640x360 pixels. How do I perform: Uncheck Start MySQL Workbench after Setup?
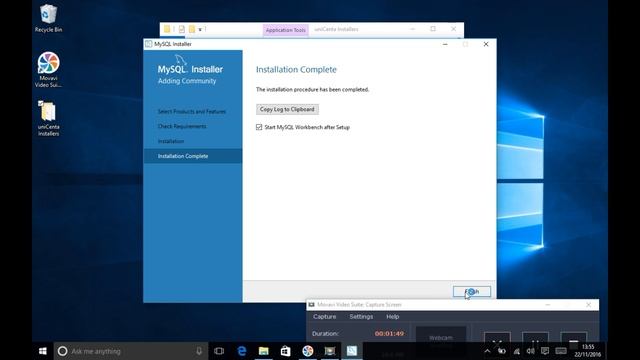tap(259, 127)
